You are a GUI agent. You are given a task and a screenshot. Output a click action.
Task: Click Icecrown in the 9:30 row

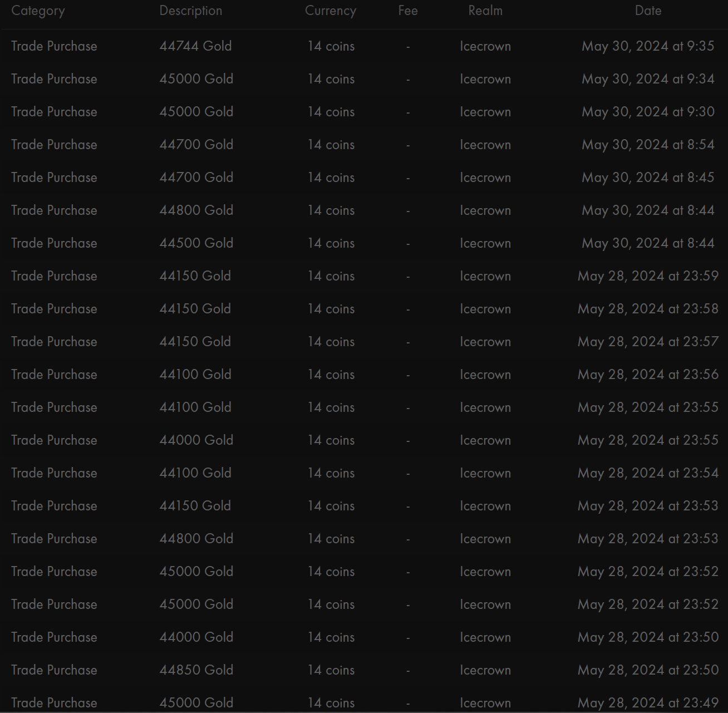coord(485,112)
